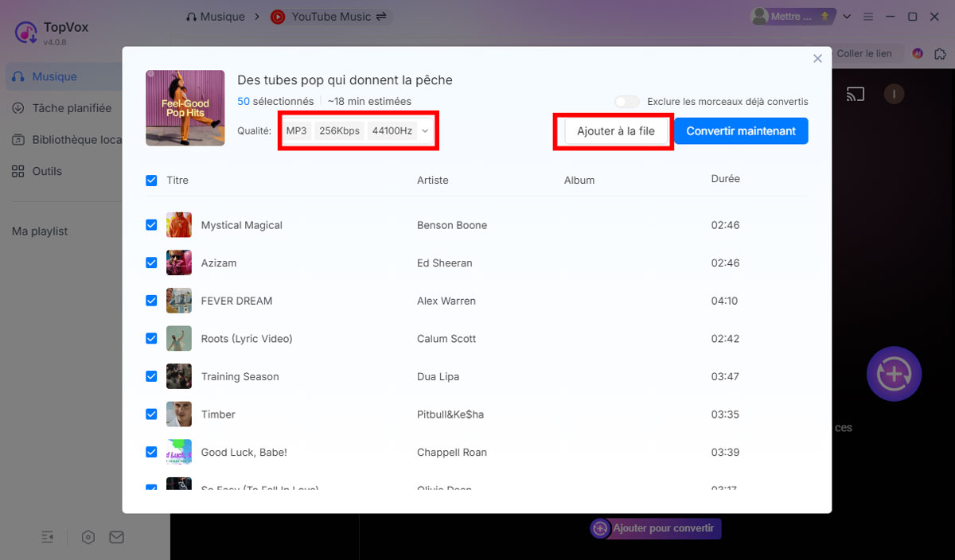955x560 pixels.
Task: Uncheck the Mystical Magical track
Action: tap(151, 225)
